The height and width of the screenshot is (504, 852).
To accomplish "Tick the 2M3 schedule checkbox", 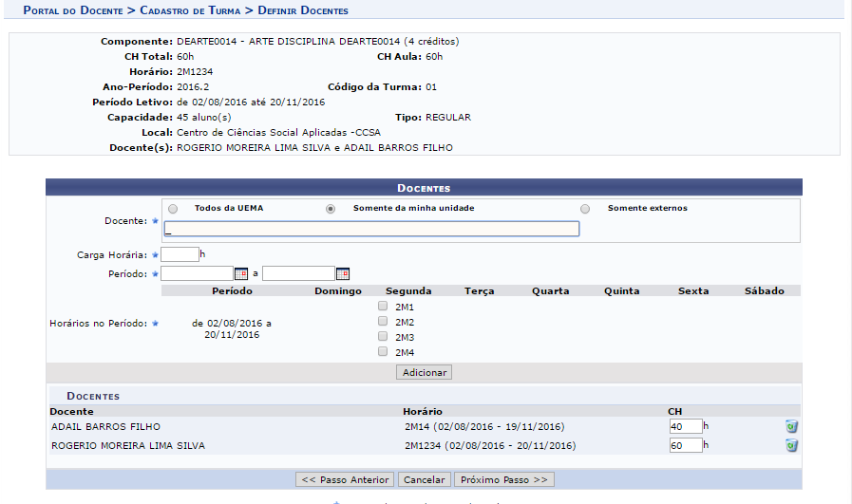I will coord(383,336).
